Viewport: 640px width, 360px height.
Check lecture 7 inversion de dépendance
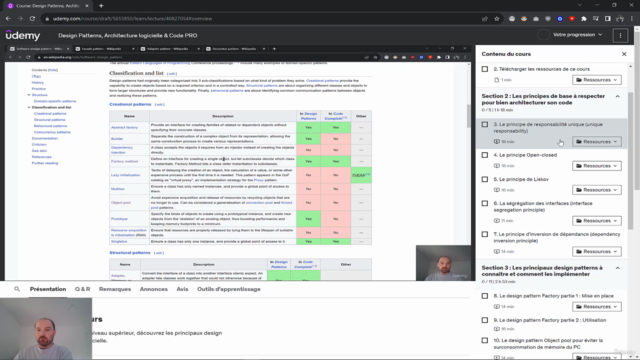tap(484, 234)
